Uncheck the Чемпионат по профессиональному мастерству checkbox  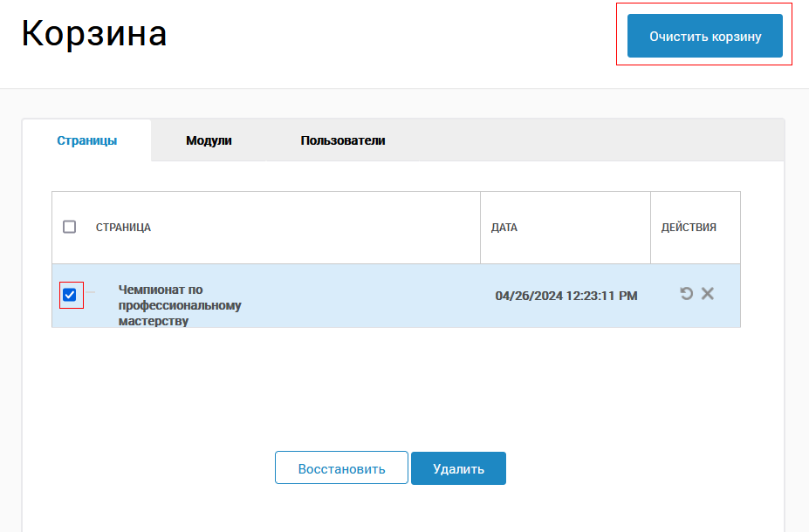pyautogui.click(x=70, y=295)
